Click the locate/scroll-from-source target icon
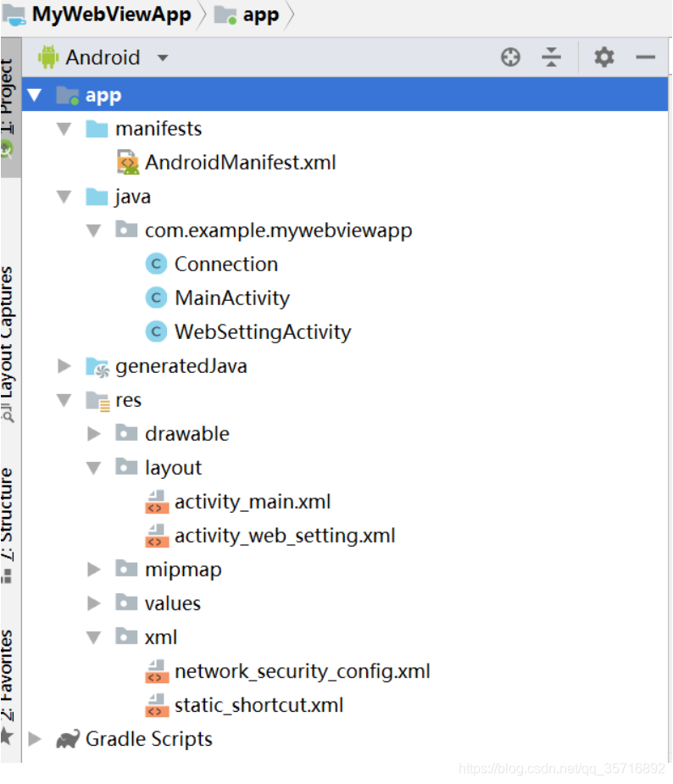Viewport: 673px width, 784px height. point(510,57)
